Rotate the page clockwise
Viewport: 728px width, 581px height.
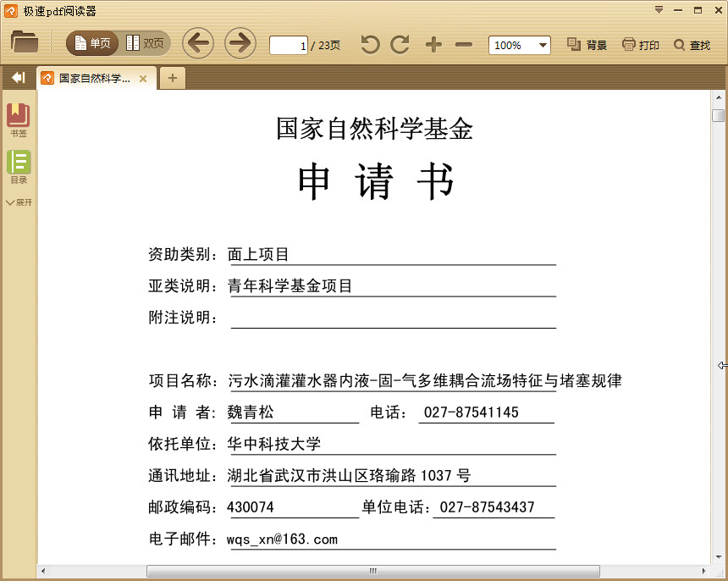click(x=398, y=43)
